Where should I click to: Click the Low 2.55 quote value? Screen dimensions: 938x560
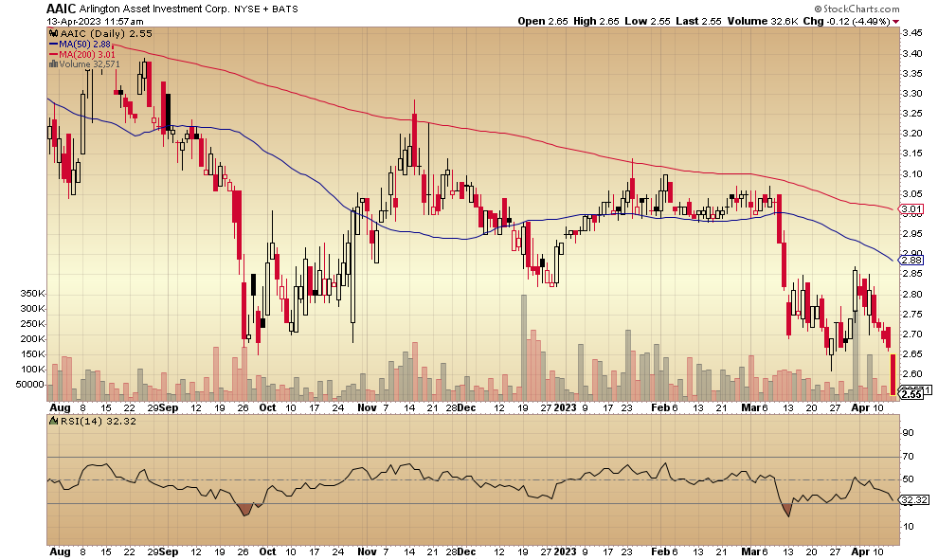(x=648, y=21)
